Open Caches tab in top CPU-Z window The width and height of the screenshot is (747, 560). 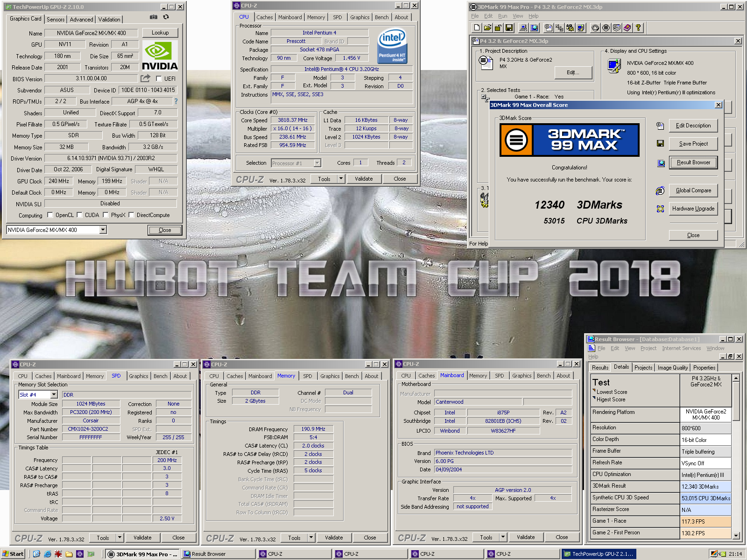tap(265, 17)
